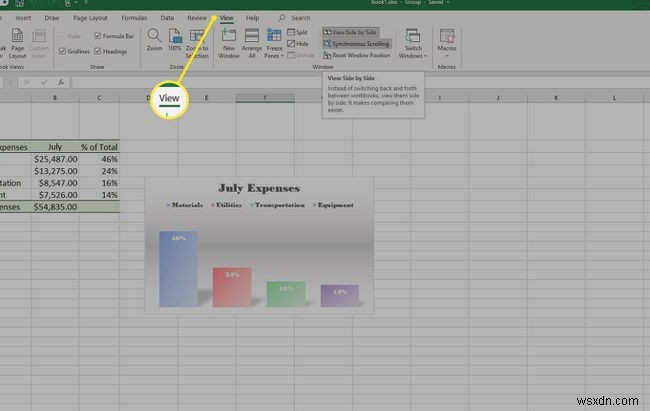Click the July header cell
This screenshot has height=411, width=650.
pos(55,147)
